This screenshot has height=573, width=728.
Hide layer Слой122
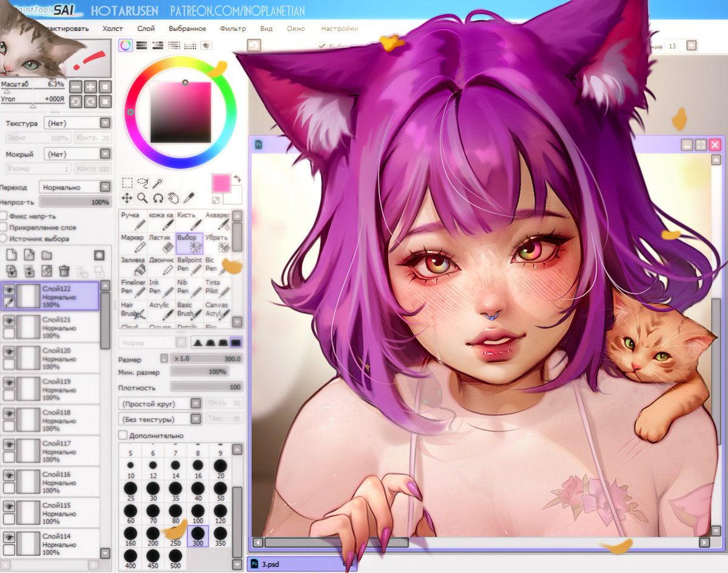9,290
